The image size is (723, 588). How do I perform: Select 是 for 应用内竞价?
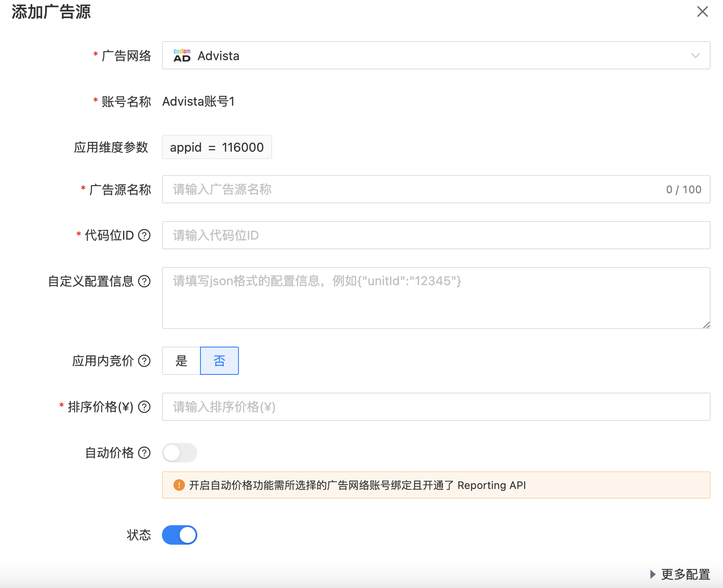click(x=181, y=361)
